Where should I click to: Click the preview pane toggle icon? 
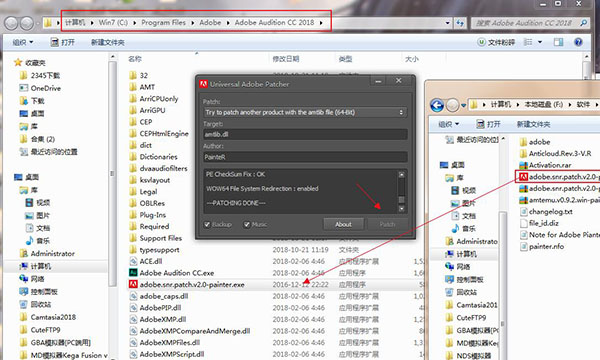point(558,42)
